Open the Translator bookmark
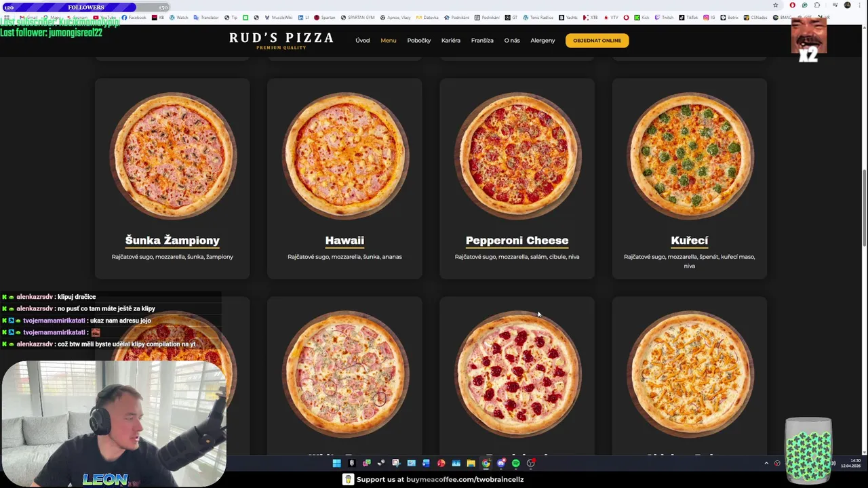The image size is (868, 488). [206, 18]
